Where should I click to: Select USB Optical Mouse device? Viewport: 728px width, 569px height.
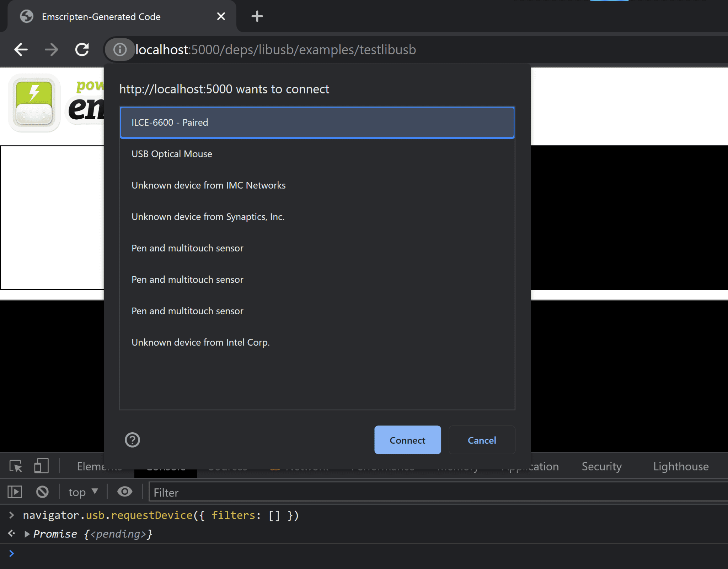coord(317,153)
